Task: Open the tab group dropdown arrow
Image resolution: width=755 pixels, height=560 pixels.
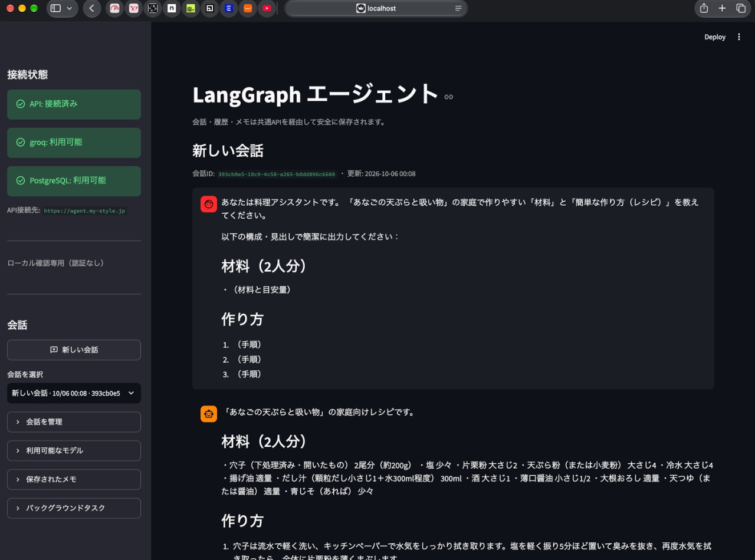Action: 70,8
